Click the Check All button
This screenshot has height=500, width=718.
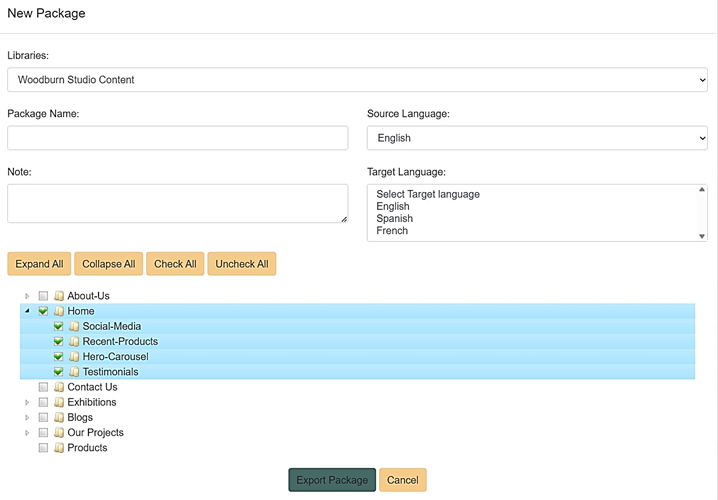(175, 264)
